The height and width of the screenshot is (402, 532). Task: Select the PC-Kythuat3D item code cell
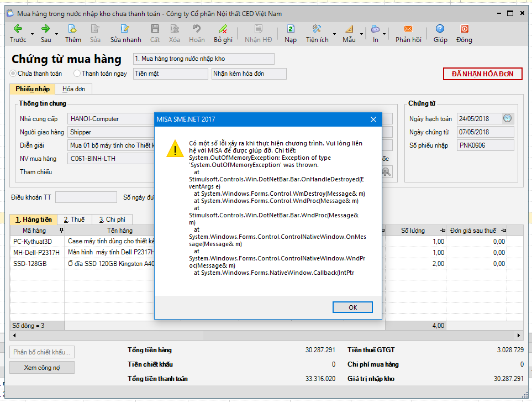coord(38,242)
